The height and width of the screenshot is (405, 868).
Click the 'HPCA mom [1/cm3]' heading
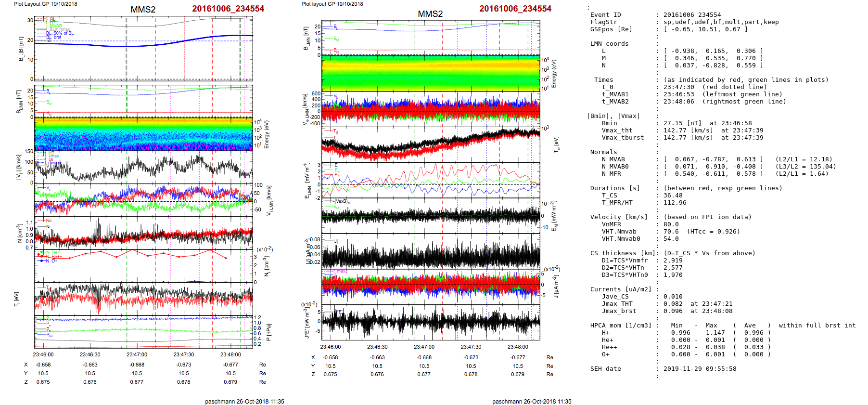click(621, 326)
